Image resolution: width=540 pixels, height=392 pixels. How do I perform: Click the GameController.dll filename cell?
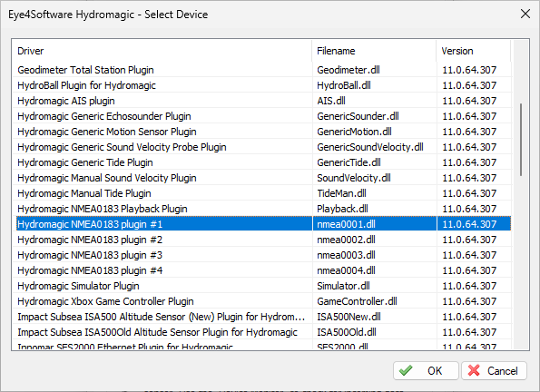(x=375, y=301)
